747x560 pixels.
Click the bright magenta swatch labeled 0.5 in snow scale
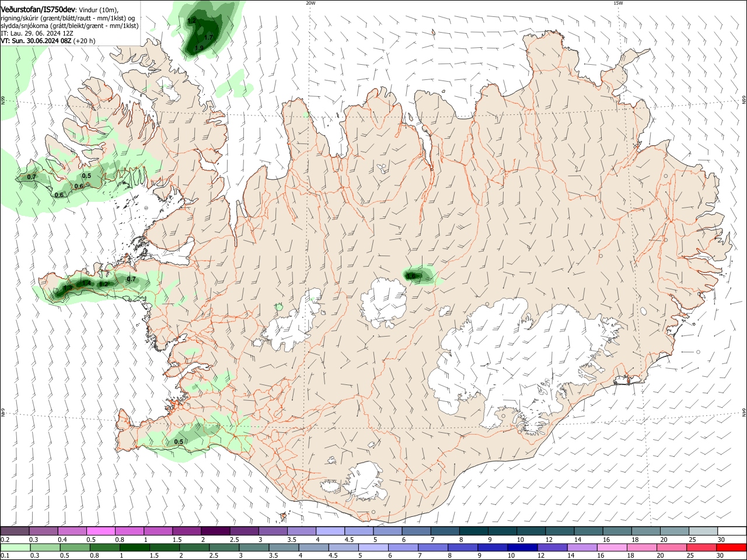point(100,531)
